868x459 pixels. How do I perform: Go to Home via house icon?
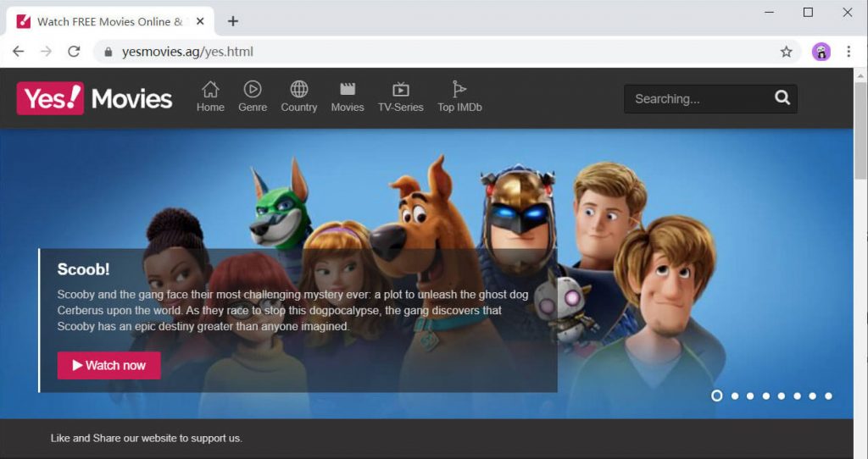tap(210, 97)
